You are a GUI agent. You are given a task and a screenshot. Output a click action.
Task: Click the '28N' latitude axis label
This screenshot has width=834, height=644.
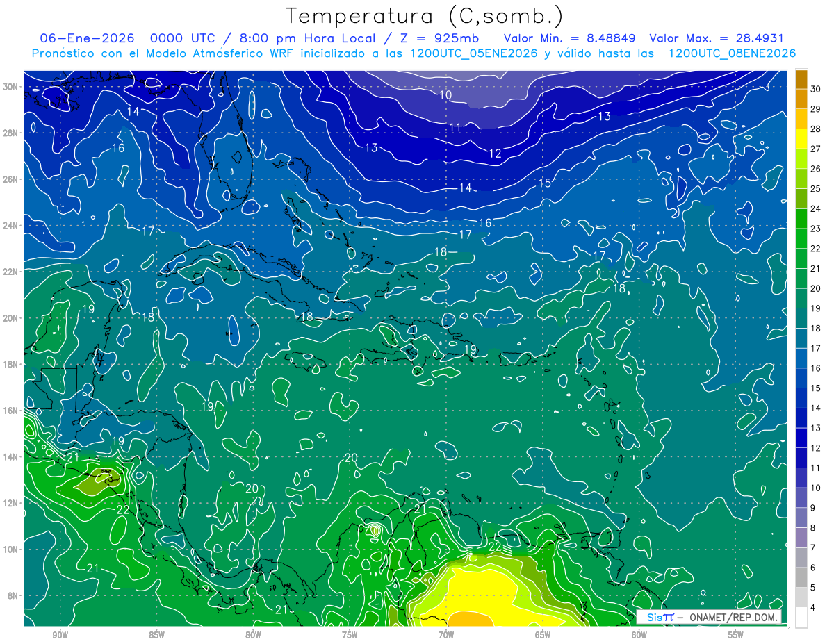point(10,133)
